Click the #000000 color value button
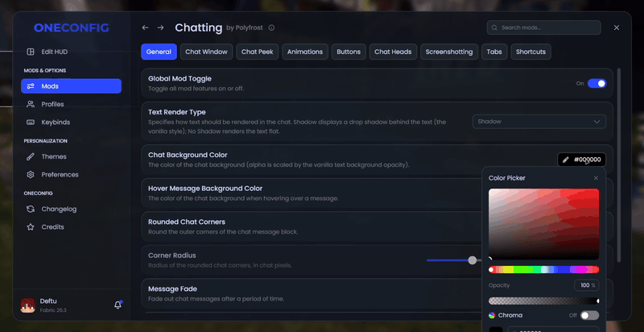The height and width of the screenshot is (332, 644). [x=581, y=160]
